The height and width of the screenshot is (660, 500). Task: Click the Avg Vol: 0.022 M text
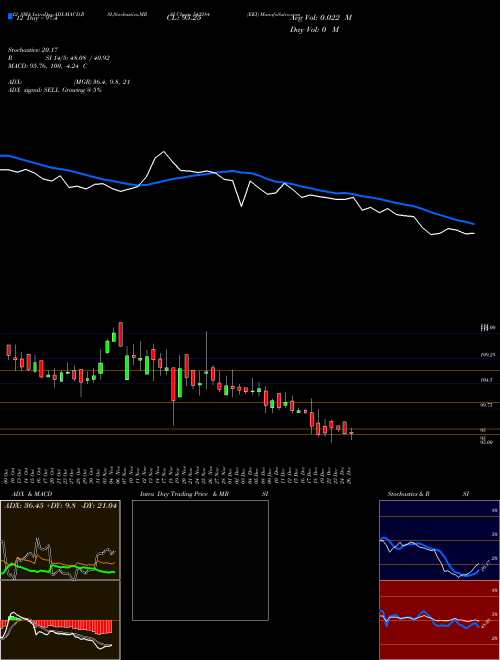[321, 18]
